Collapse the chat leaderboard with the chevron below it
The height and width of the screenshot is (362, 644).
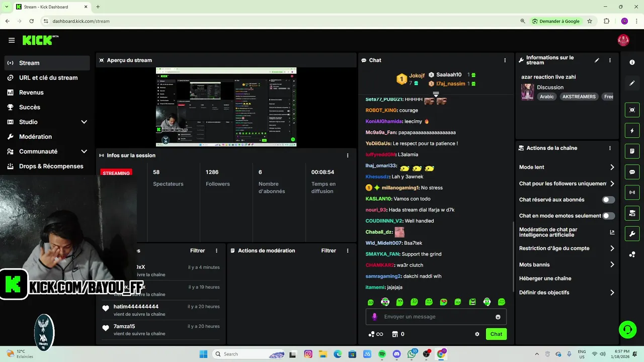click(436, 94)
